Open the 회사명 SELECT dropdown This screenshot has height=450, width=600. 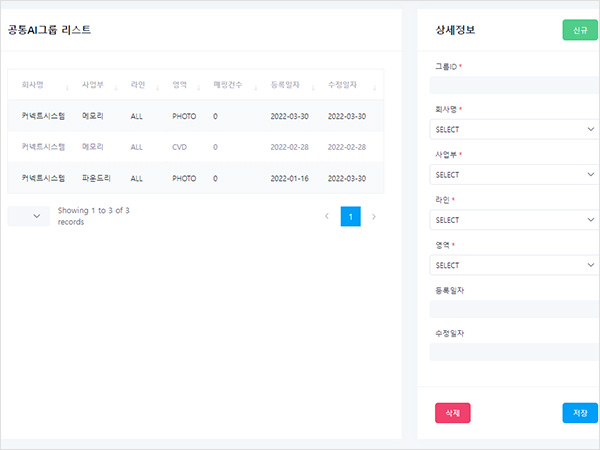[514, 129]
